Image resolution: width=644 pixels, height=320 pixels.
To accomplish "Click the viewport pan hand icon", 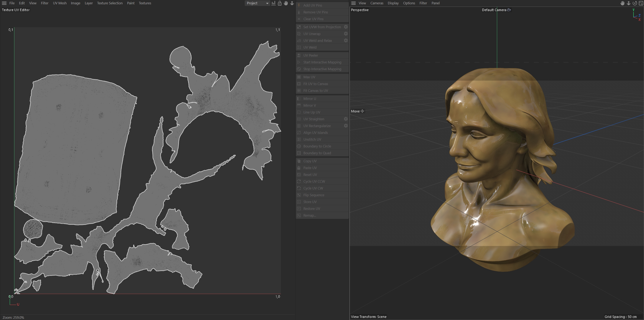I will [x=622, y=3].
